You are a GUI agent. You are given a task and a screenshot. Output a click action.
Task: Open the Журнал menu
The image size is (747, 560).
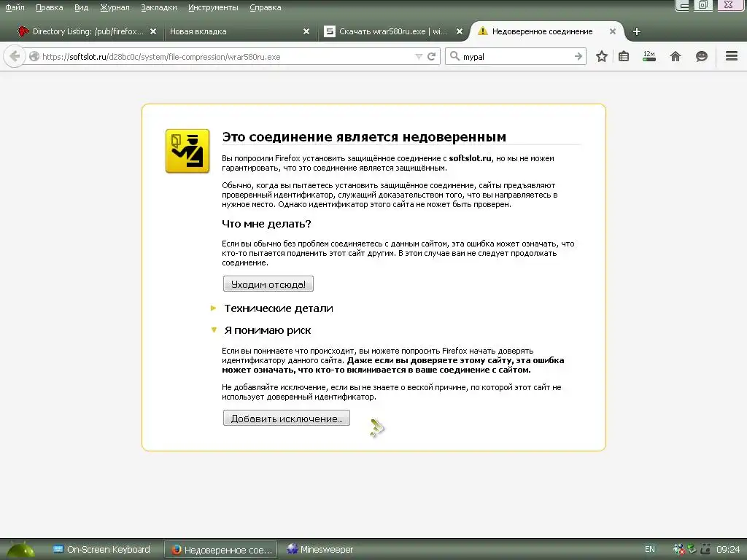pos(115,7)
